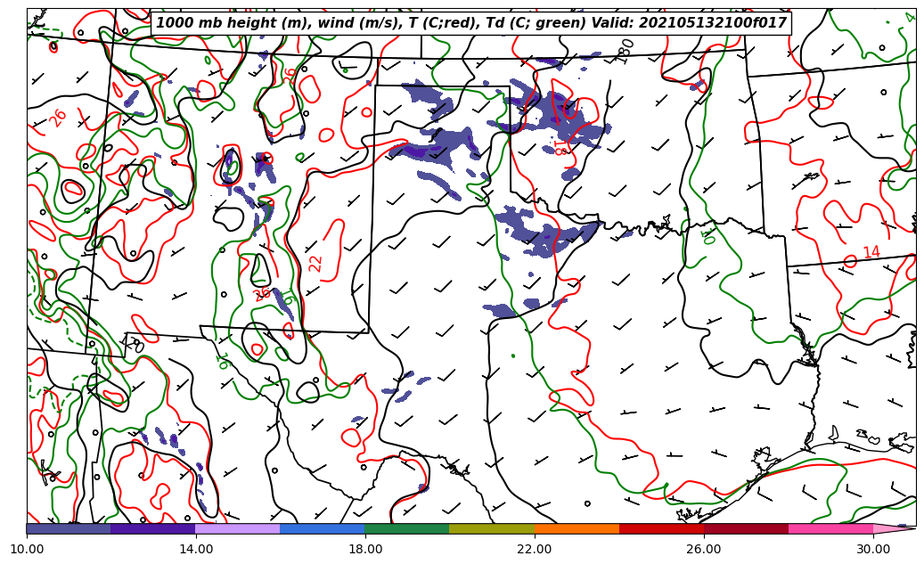Click the orange 22–24 colorbar segment
The image size is (924, 564).
pyautogui.click(x=576, y=528)
